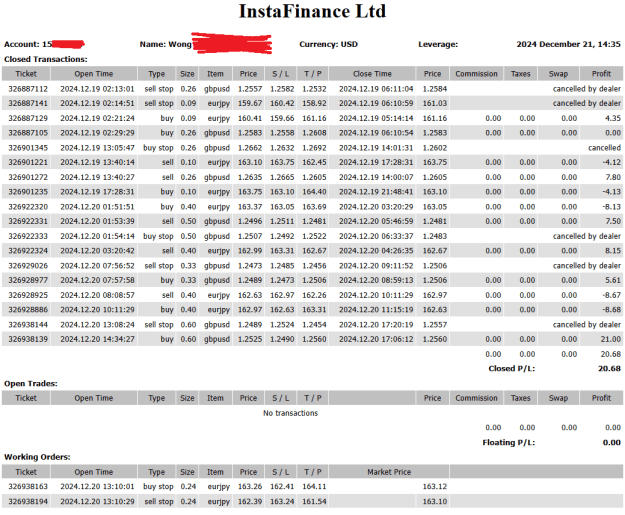Click 'Item' header in Working Orders table

(x=215, y=472)
